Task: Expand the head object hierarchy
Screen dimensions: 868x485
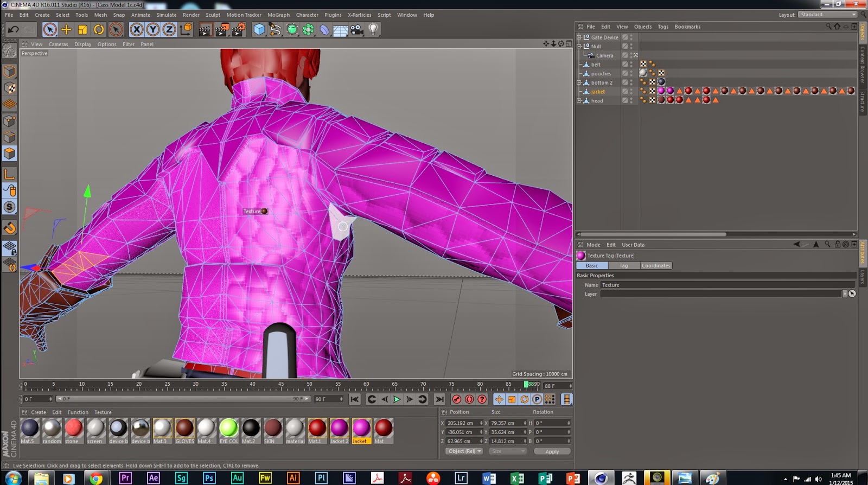Action: [579, 100]
